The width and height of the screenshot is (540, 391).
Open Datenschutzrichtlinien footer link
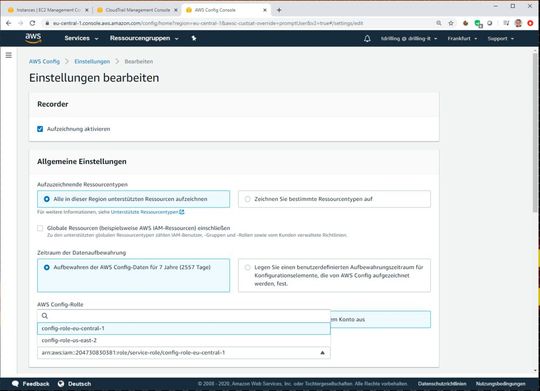click(442, 383)
